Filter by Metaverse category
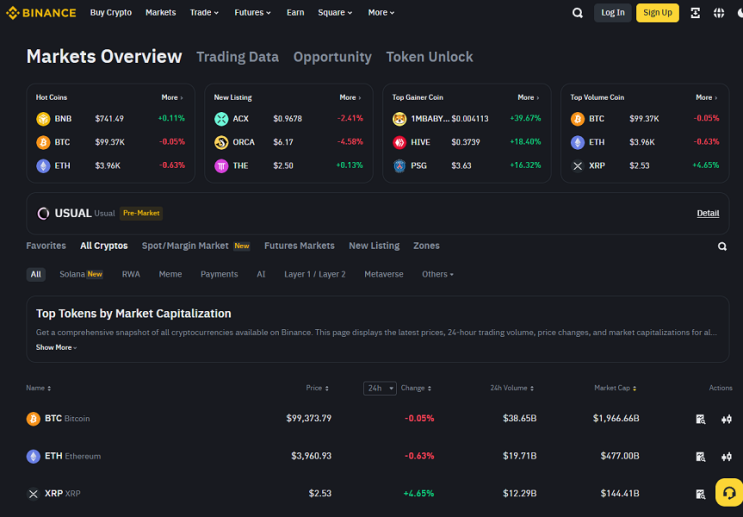Image resolution: width=743 pixels, height=517 pixels. pyautogui.click(x=384, y=274)
